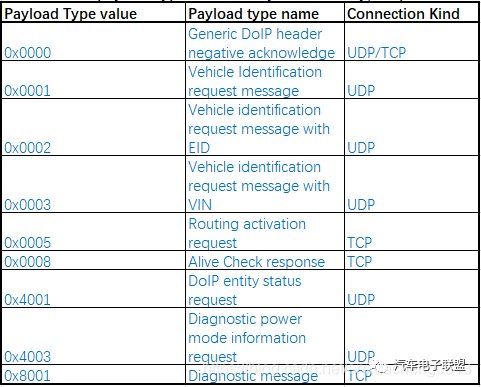The image size is (481, 387).
Task: Select the 0x4003 value cell
Action: click(93, 336)
